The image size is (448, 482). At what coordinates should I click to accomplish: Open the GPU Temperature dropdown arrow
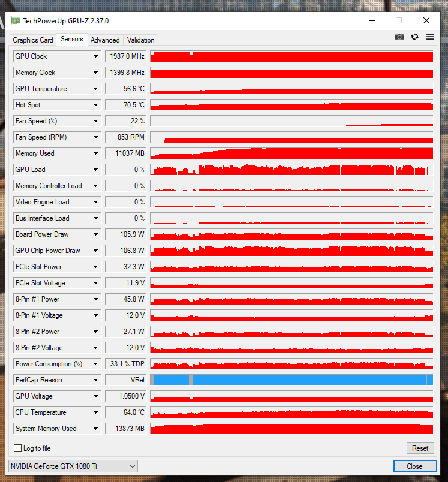(x=95, y=89)
